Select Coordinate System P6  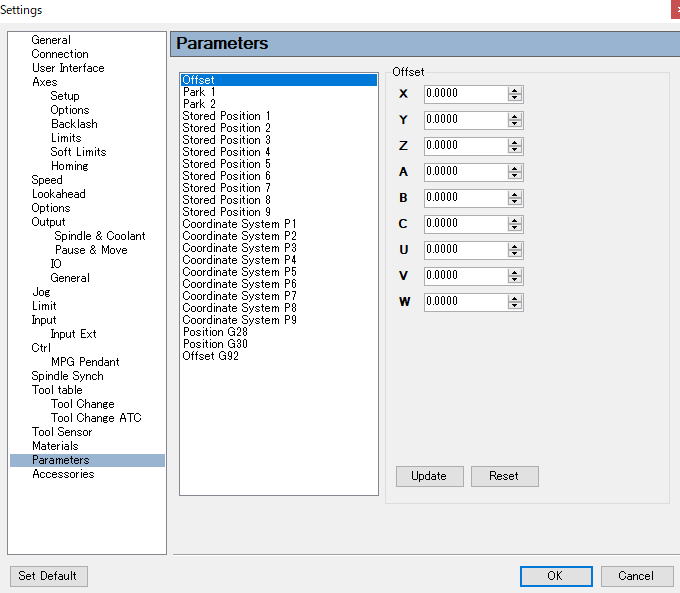pos(239,284)
